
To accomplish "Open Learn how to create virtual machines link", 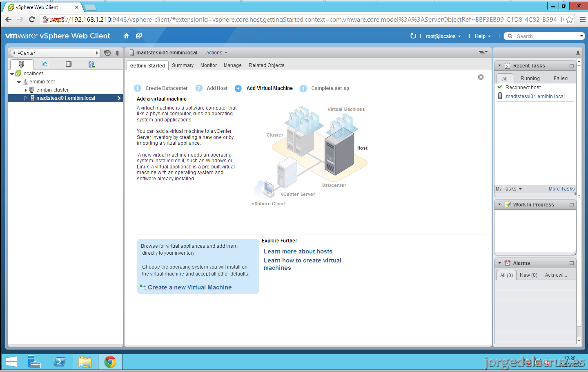I will (303, 264).
